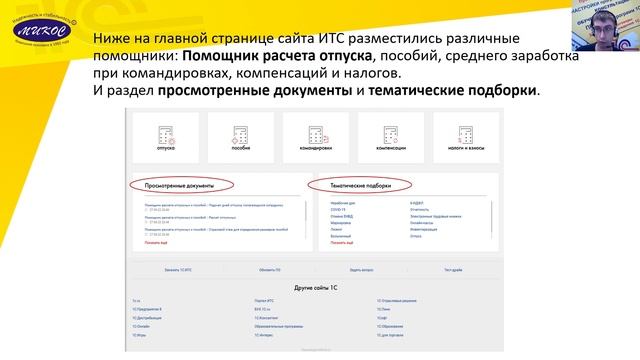The width and height of the screenshot is (640, 360).
Task: Open the Нерабочие дни topic
Action: [343, 203]
